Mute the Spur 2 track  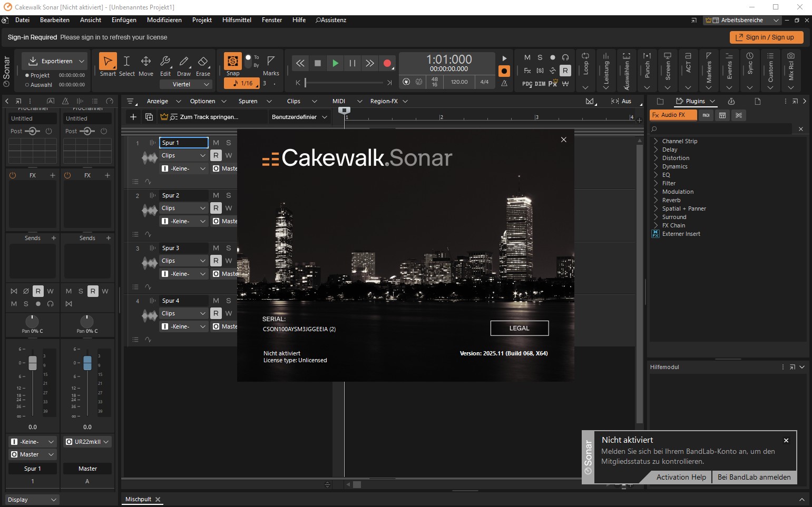point(216,195)
